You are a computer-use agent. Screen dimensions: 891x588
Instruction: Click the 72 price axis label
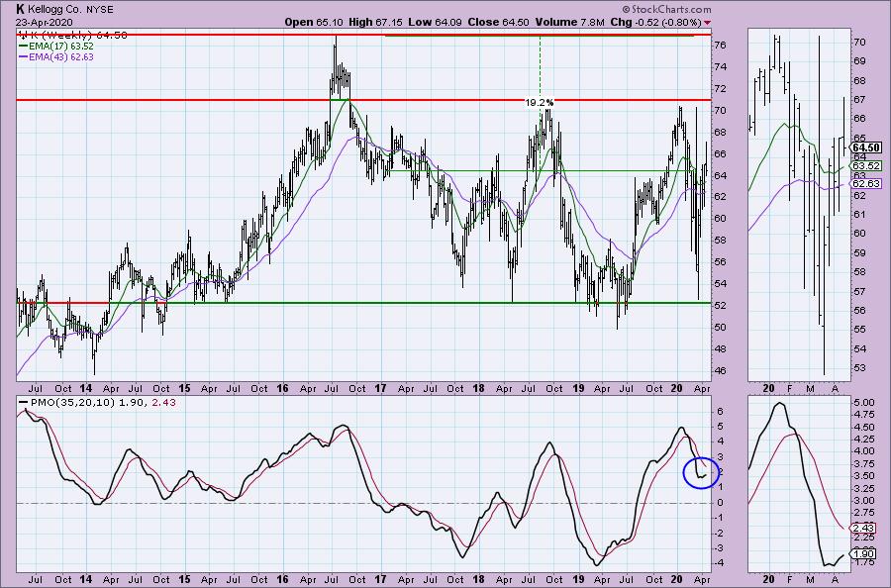(x=721, y=89)
